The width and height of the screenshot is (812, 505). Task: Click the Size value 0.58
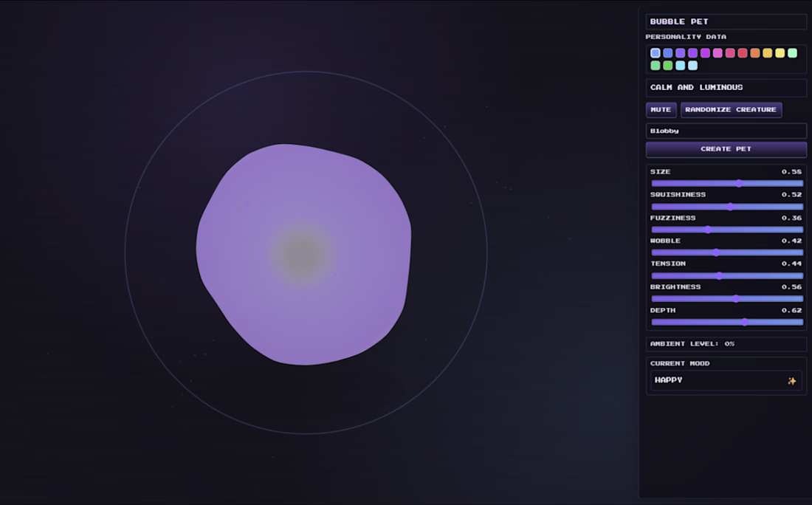tap(791, 172)
